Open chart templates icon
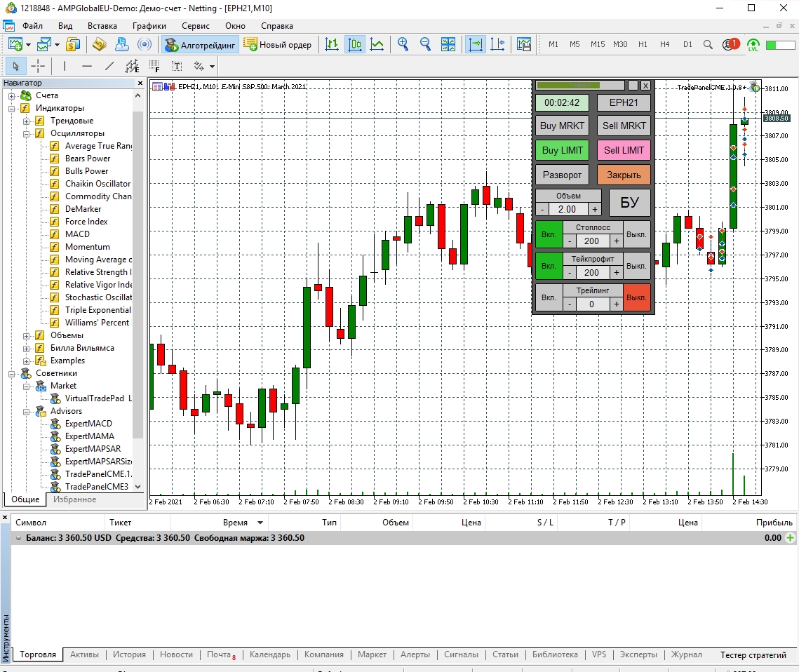The width and height of the screenshot is (799, 672). tap(524, 45)
